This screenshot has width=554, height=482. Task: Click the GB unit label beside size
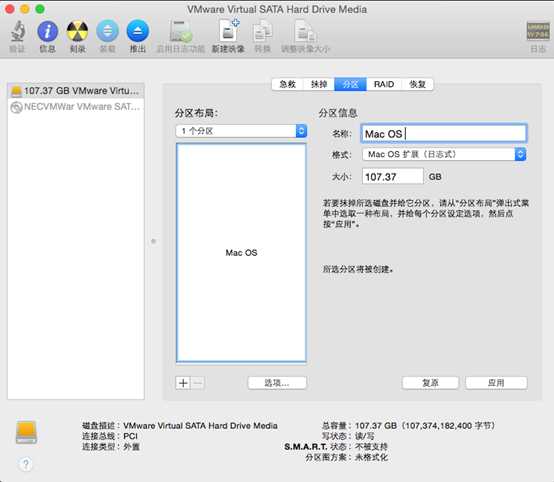tap(435, 177)
